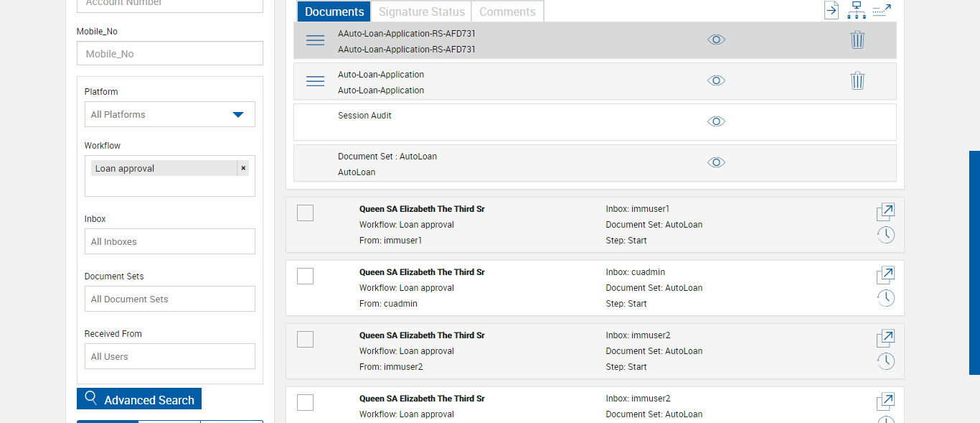Click drag handle of AAuto-Loan-Application-RS-AFD731 row
The width and height of the screenshot is (980, 423).
316,41
